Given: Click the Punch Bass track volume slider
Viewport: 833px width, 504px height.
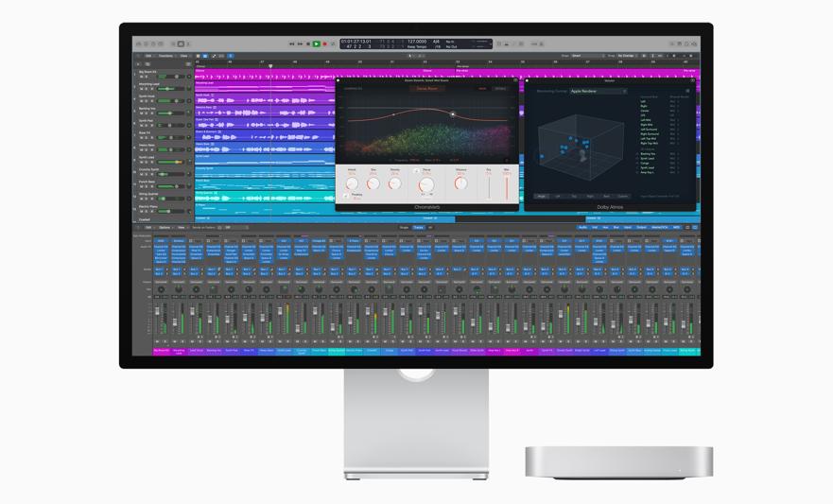Looking at the screenshot, I should pyautogui.click(x=171, y=186).
